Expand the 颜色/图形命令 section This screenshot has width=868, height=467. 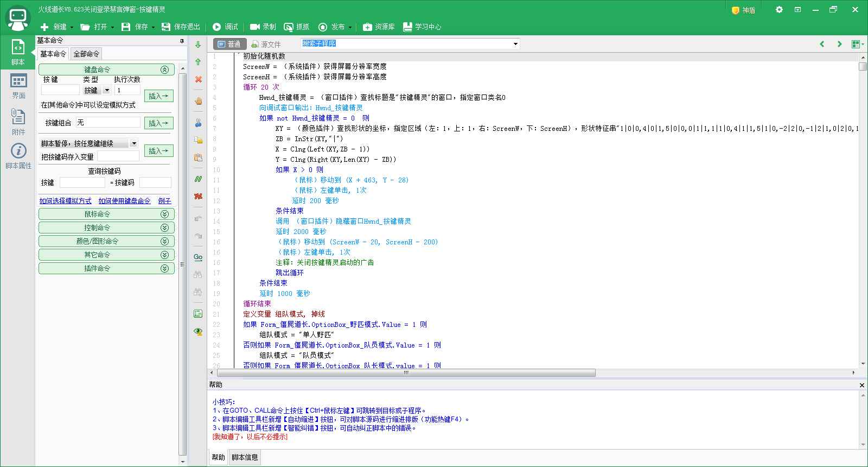click(x=106, y=241)
